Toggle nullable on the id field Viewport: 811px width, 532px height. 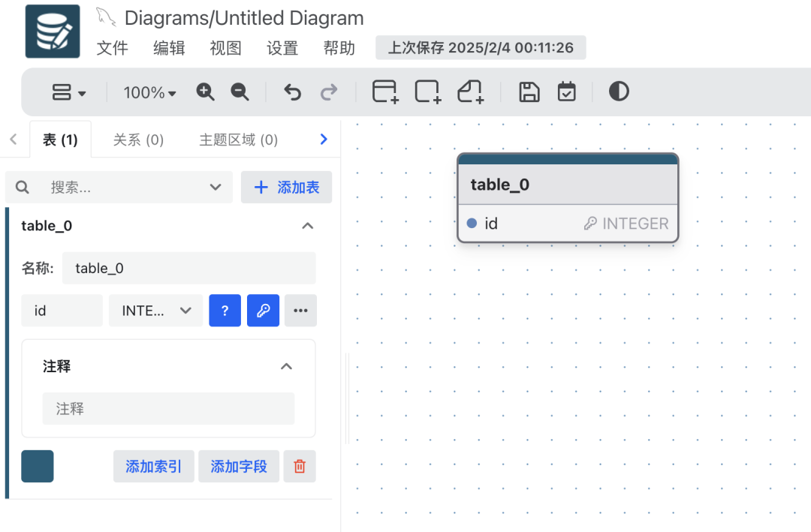tap(225, 310)
